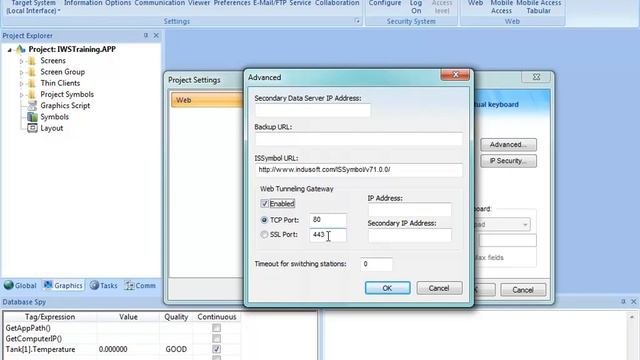Click the SSL Port number field
The height and width of the screenshot is (360, 640).
tap(328, 235)
